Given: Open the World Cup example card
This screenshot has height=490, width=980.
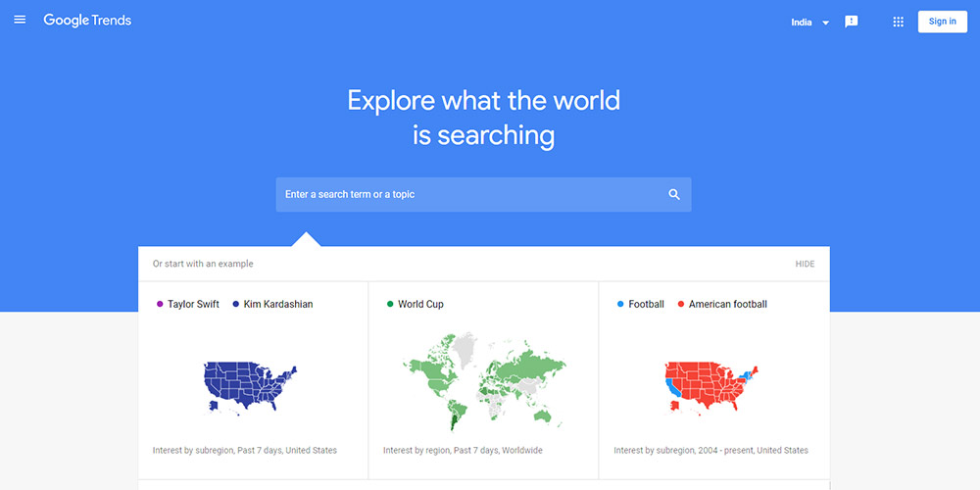Looking at the screenshot, I should tap(483, 380).
